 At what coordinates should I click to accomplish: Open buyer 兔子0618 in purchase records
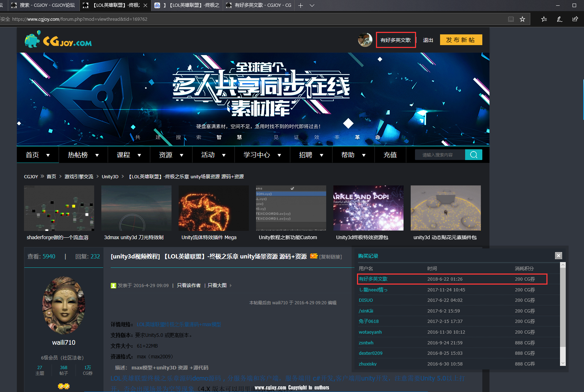368,321
